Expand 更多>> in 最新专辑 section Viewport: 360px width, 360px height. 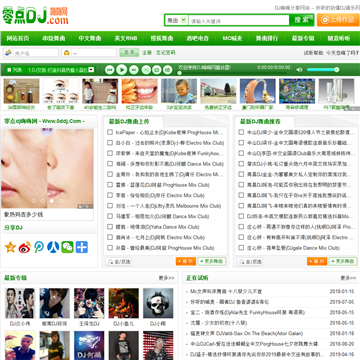click(166, 278)
